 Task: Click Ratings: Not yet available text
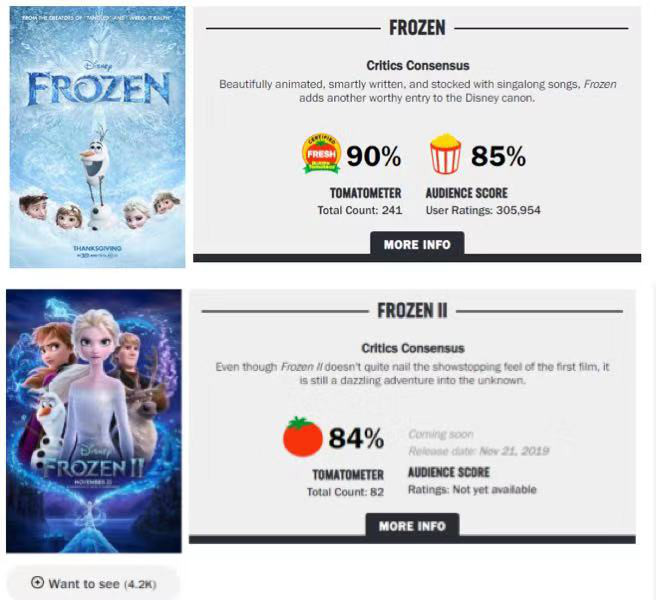(x=472, y=490)
